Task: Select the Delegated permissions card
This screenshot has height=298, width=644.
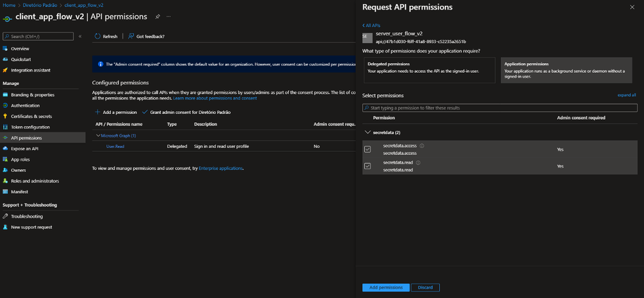Action: click(x=429, y=70)
